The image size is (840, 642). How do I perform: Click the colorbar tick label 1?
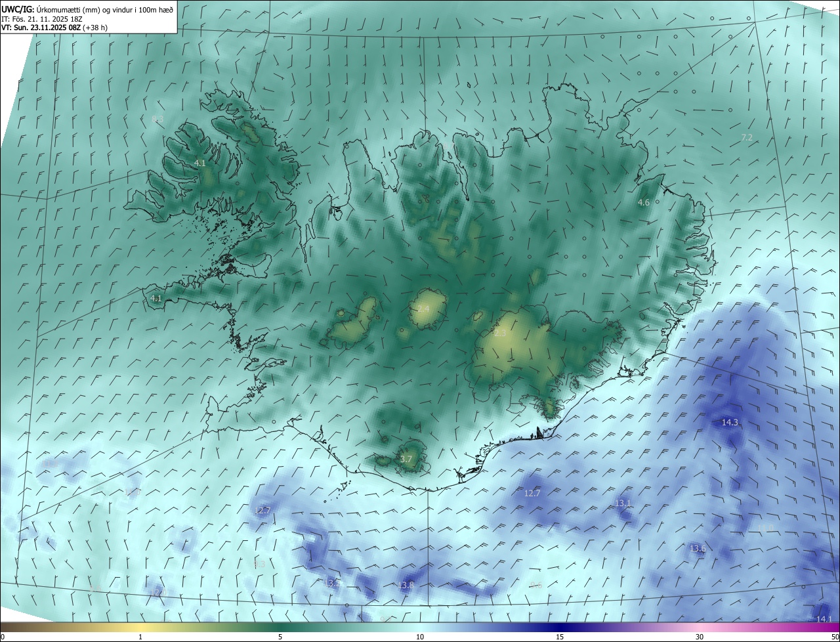click(x=140, y=637)
